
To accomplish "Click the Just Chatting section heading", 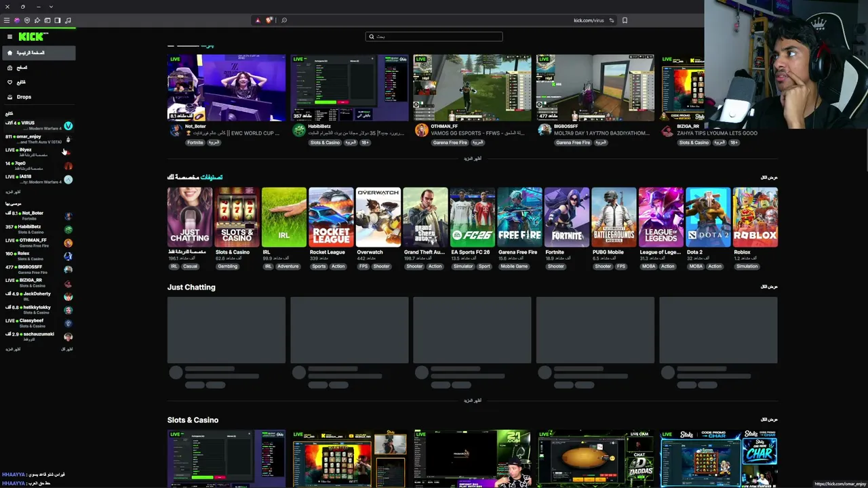I will [x=191, y=287].
